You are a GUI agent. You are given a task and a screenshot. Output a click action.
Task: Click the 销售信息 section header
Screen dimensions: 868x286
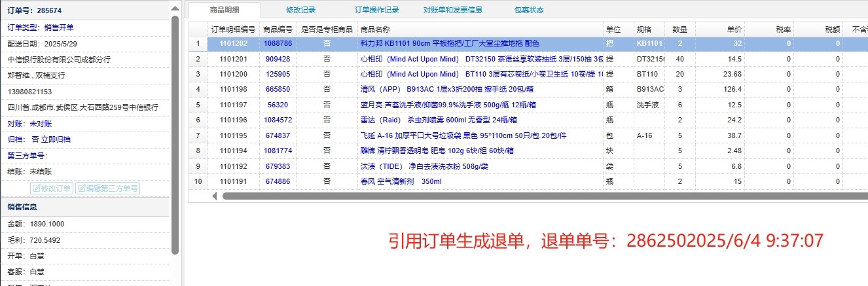(x=22, y=207)
